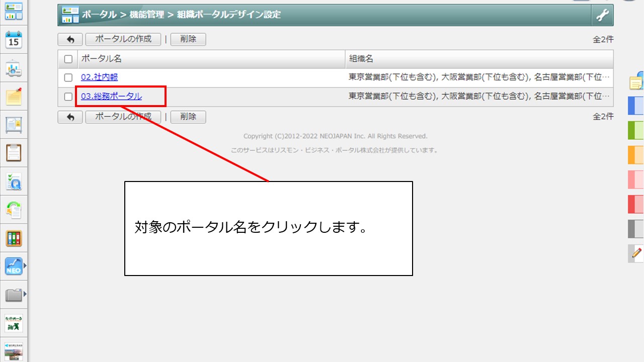Open the 03.総務ポータル portal link
Viewport: 644px width, 362px height.
click(112, 96)
